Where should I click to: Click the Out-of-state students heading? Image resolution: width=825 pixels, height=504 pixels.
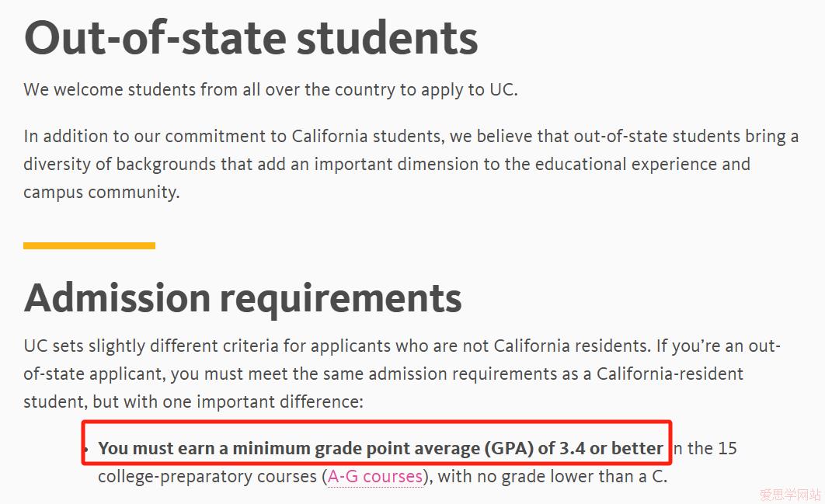(x=251, y=38)
